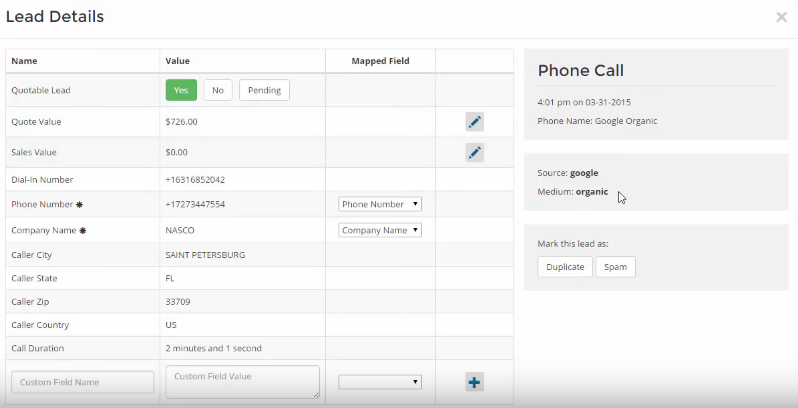Focus the Custom Field Name input
The height and width of the screenshot is (408, 798).
tap(82, 382)
